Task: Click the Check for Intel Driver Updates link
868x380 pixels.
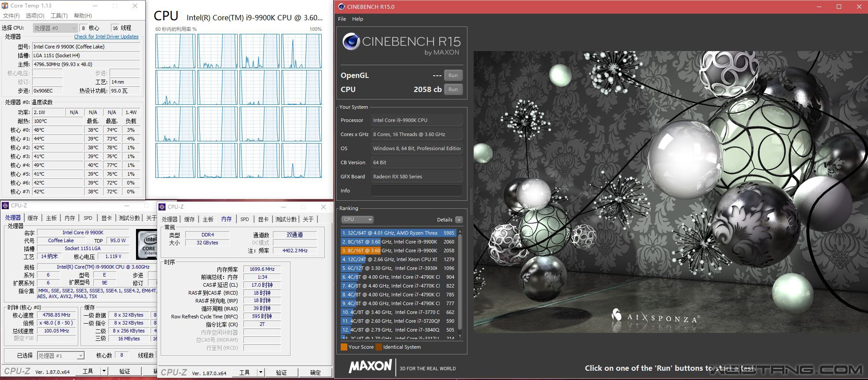Action: (x=106, y=37)
